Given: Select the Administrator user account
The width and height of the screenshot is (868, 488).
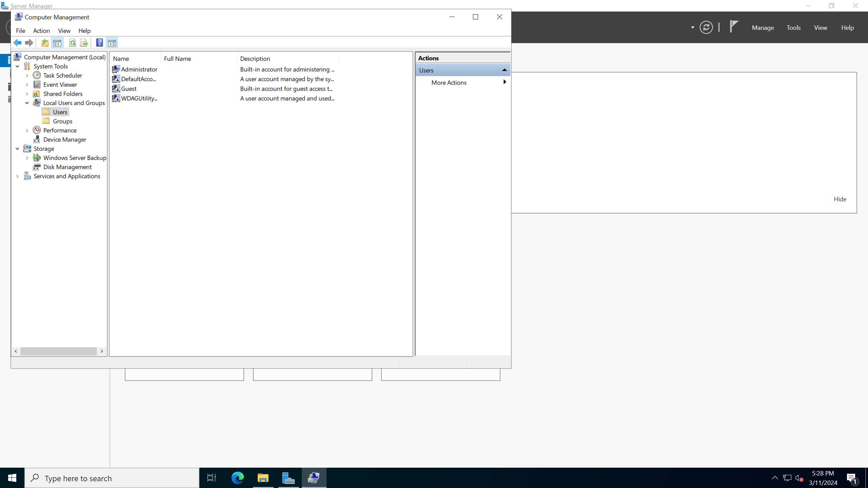Looking at the screenshot, I should tap(139, 69).
